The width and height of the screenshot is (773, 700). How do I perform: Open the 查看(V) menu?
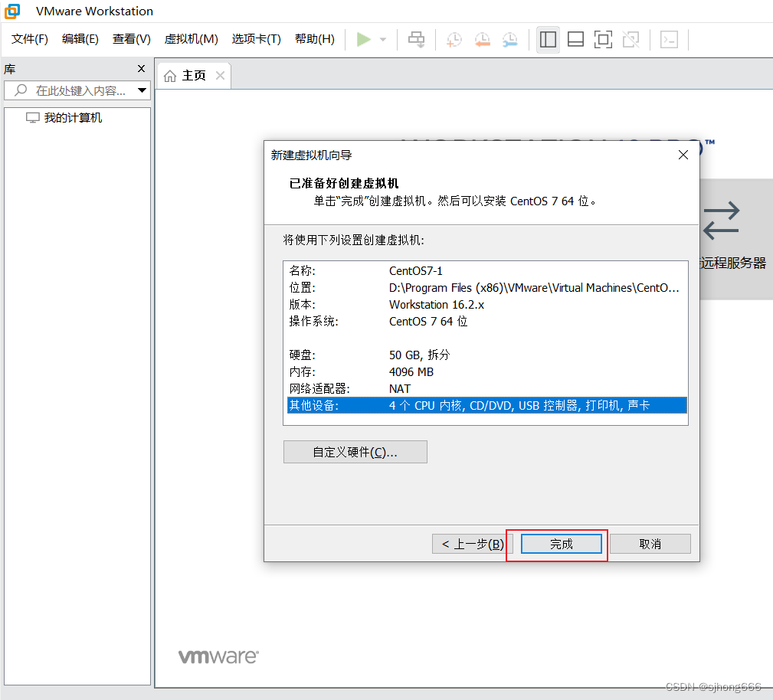pos(131,39)
